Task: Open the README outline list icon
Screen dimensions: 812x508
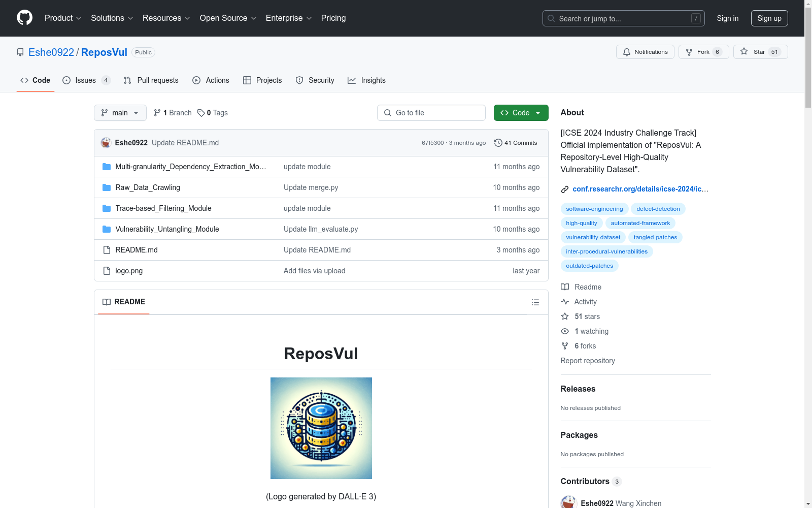Action: tap(535, 302)
